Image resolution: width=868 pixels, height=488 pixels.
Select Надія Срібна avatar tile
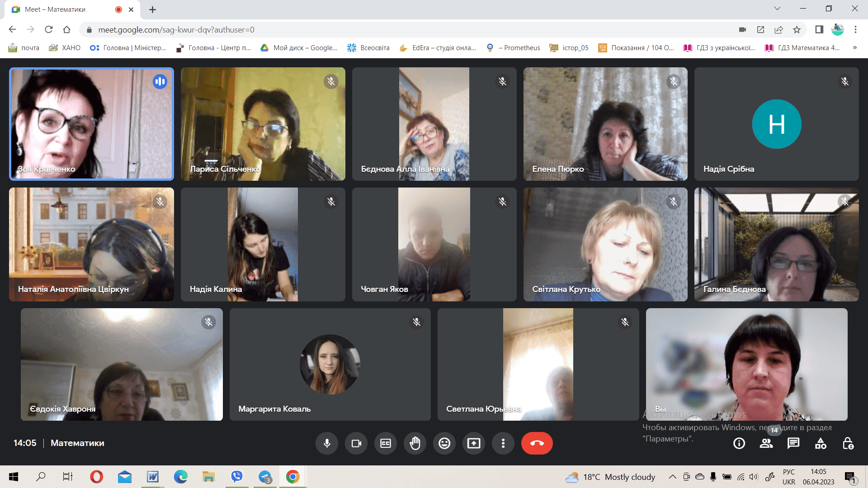pos(777,124)
